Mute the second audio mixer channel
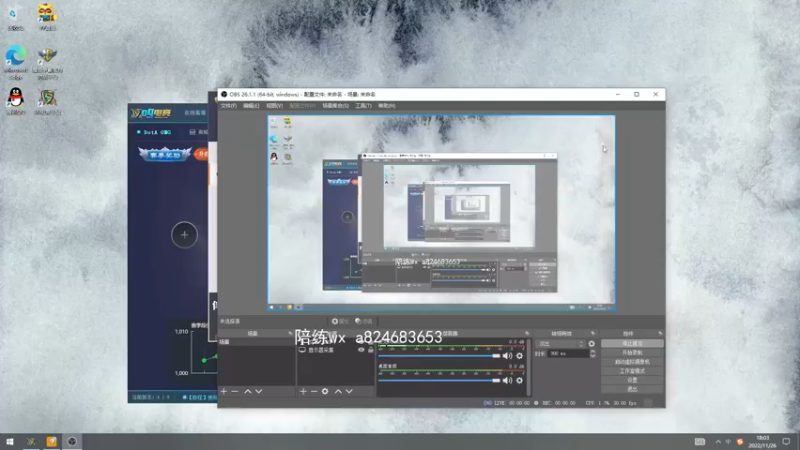 tap(507, 380)
